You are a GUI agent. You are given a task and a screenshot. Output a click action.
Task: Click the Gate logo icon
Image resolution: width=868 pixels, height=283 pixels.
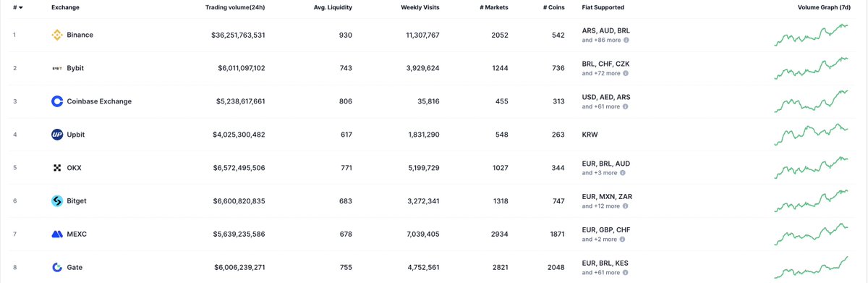(57, 268)
